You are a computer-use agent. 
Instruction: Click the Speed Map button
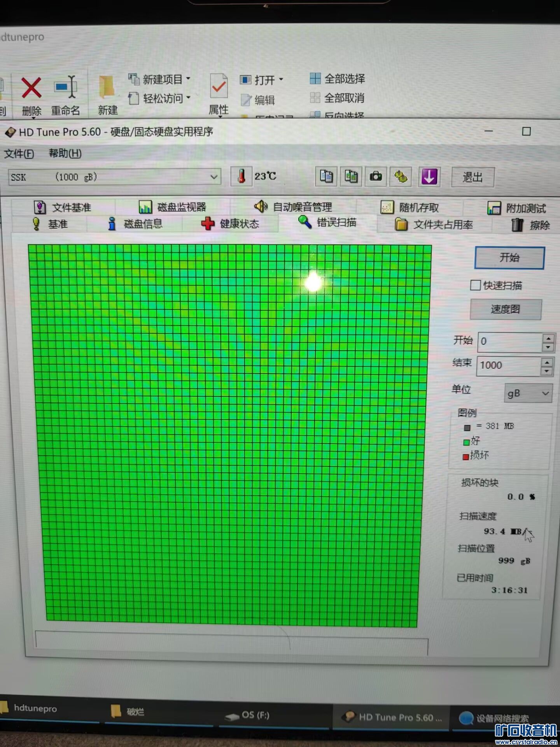[506, 309]
